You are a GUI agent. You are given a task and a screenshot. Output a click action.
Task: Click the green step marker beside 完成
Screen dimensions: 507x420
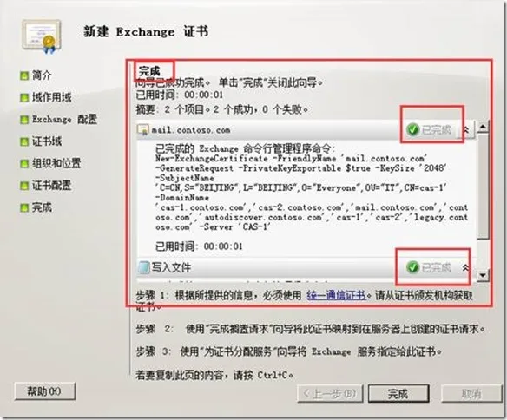tap(24, 208)
